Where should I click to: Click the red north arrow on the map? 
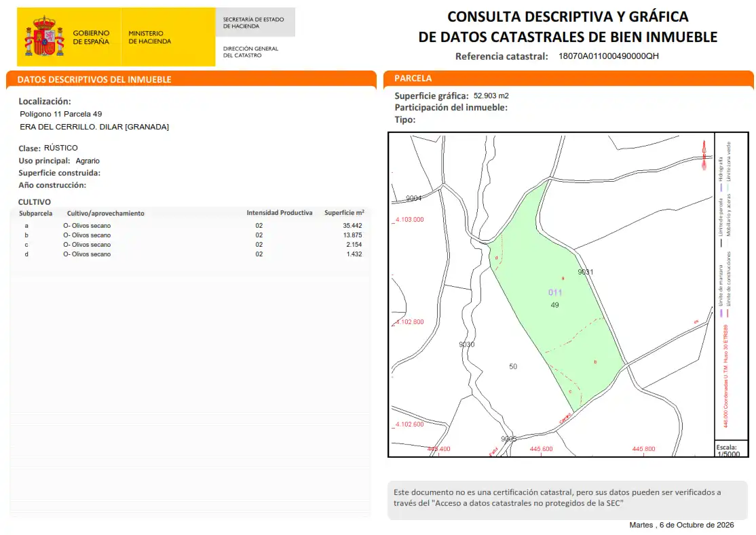(x=704, y=155)
